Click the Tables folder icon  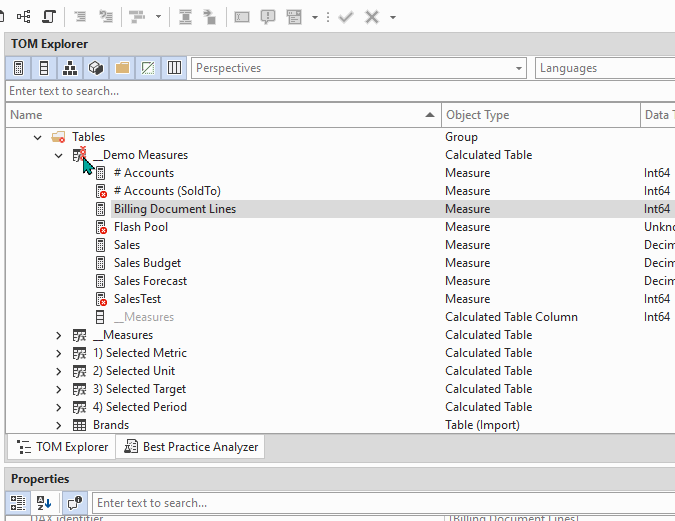pyautogui.click(x=58, y=137)
